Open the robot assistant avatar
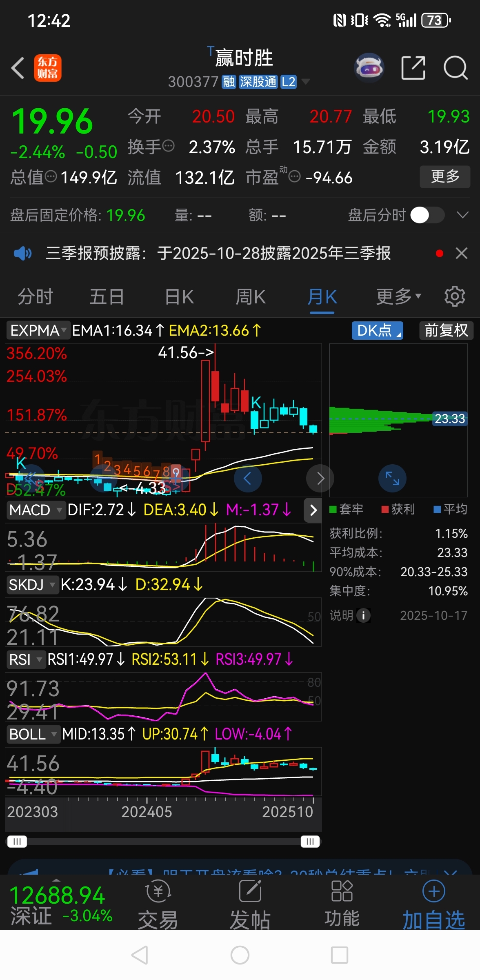Image resolution: width=480 pixels, height=980 pixels. pyautogui.click(x=369, y=67)
